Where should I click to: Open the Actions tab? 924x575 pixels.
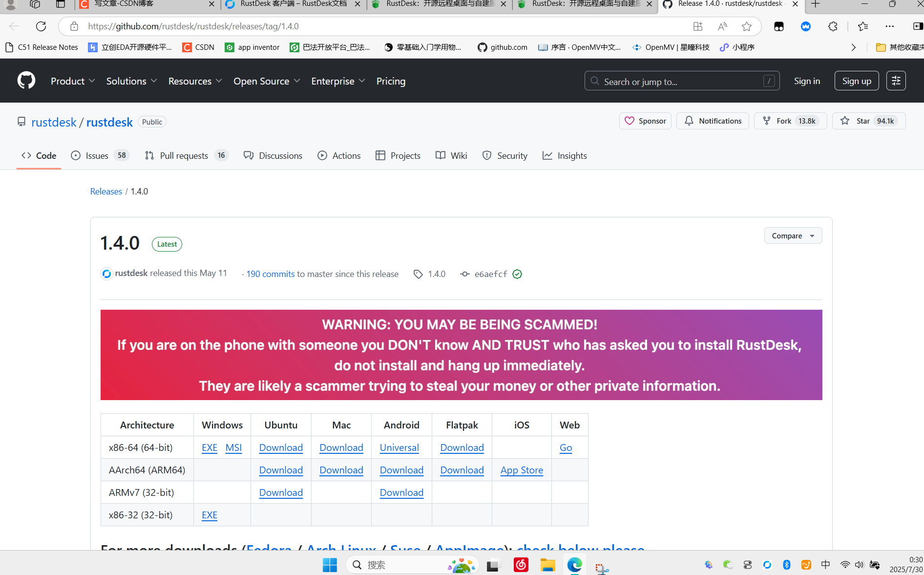coord(339,155)
